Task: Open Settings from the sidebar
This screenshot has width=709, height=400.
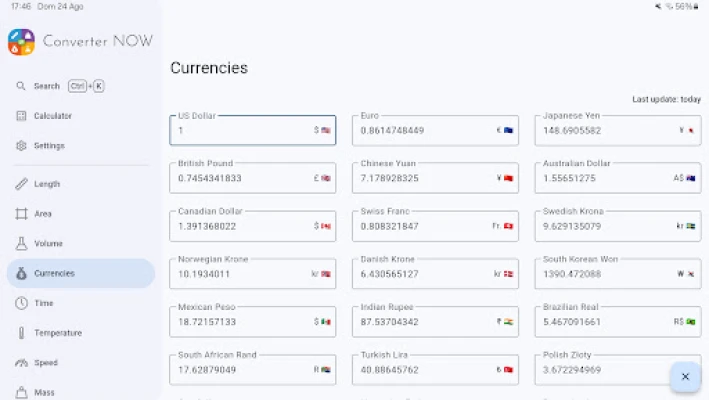Action: pos(49,146)
